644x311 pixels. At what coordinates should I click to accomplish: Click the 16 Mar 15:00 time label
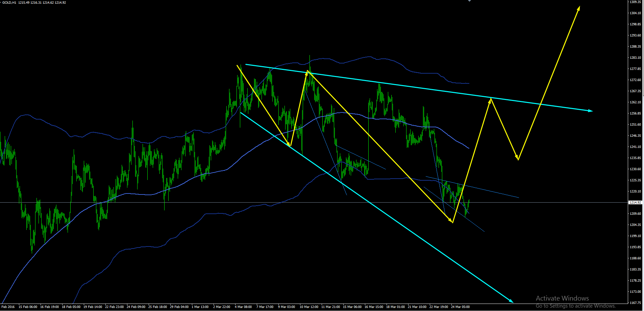(x=374, y=307)
